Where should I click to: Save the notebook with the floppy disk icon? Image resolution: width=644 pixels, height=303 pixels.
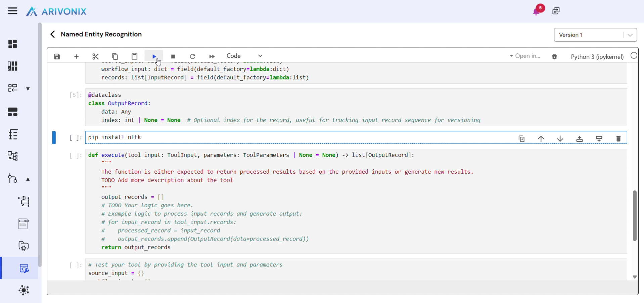57,56
